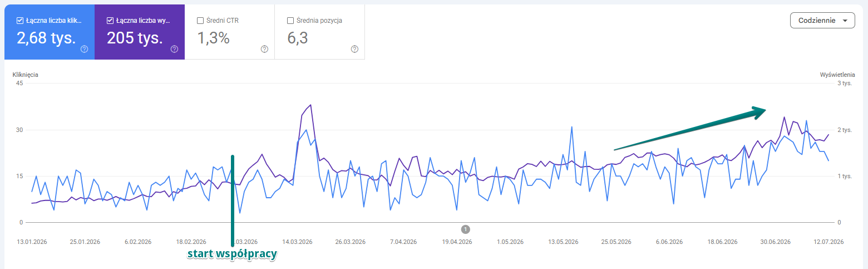Viewport: 868px width, 269px height.
Task: Click the 25.05.2026 date label
Action: tap(616, 242)
